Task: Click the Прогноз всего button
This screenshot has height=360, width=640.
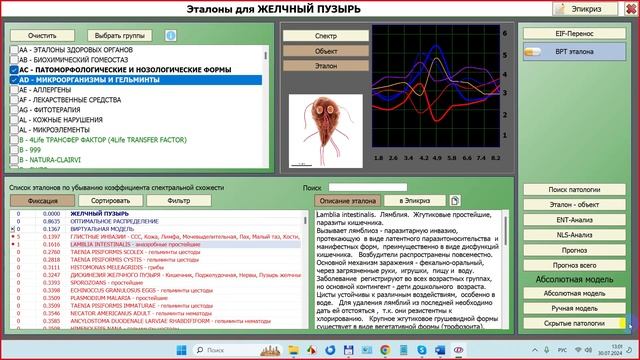Action: (x=574, y=265)
